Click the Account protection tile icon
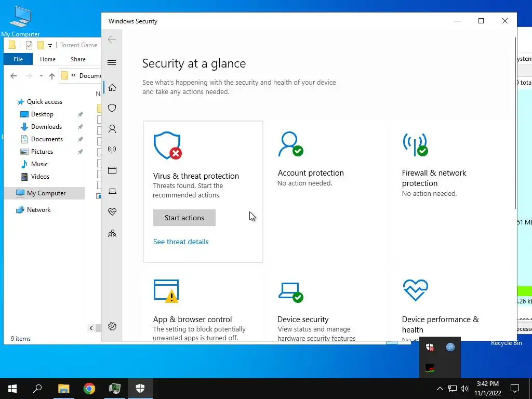 click(290, 144)
